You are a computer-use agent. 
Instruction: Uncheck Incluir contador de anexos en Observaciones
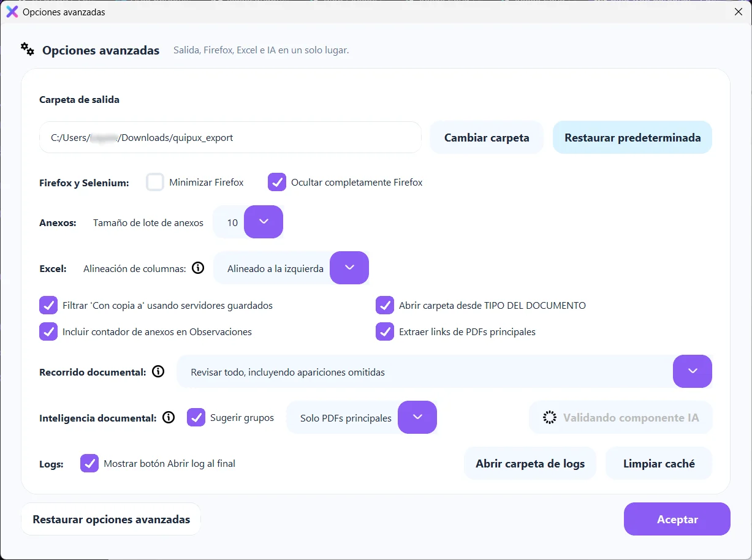[48, 331]
